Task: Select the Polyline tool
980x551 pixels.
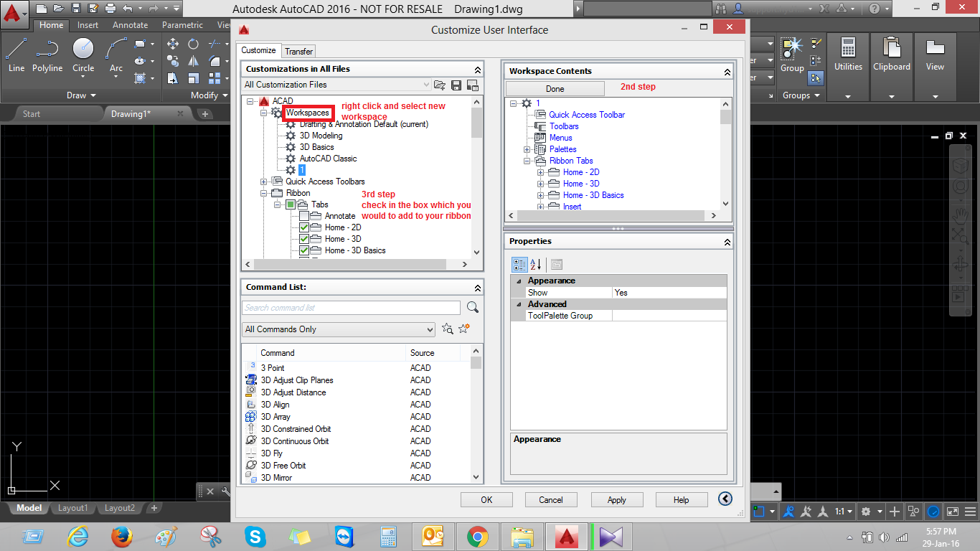Action: [47, 55]
